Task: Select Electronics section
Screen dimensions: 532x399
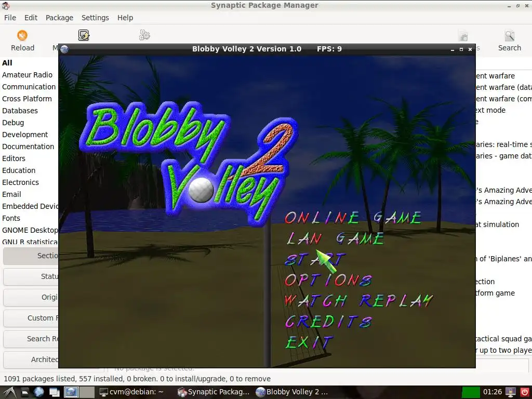Action: (x=20, y=182)
